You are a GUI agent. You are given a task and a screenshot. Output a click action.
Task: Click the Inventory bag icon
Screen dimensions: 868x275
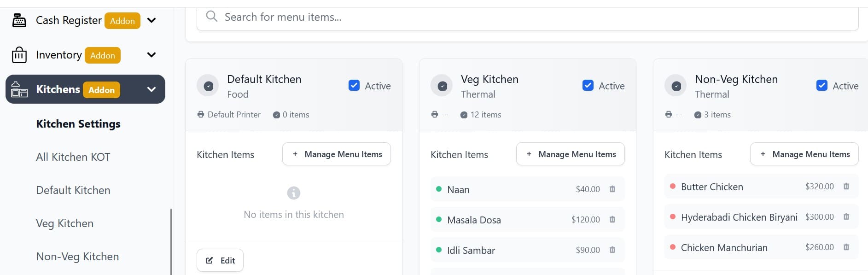pos(19,55)
